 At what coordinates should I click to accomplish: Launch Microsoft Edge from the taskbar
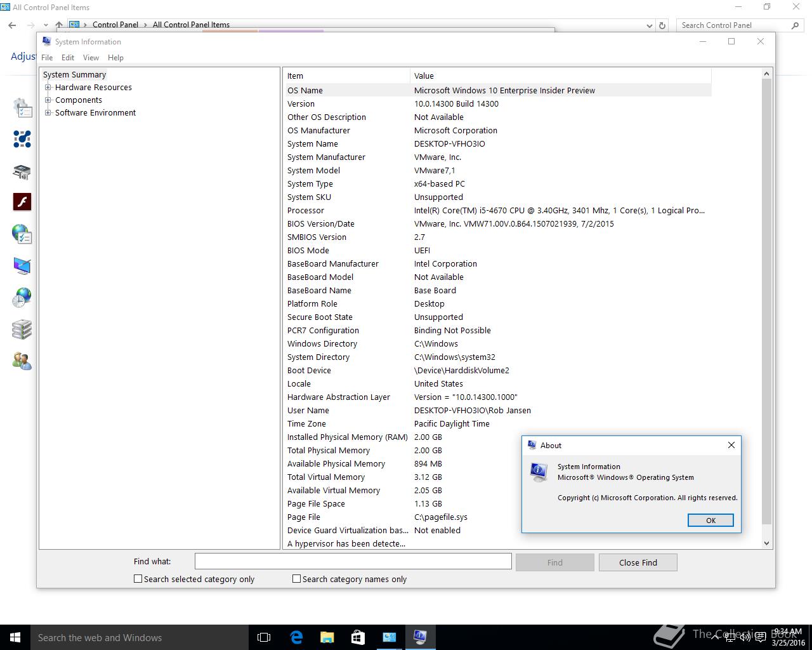tap(296, 637)
